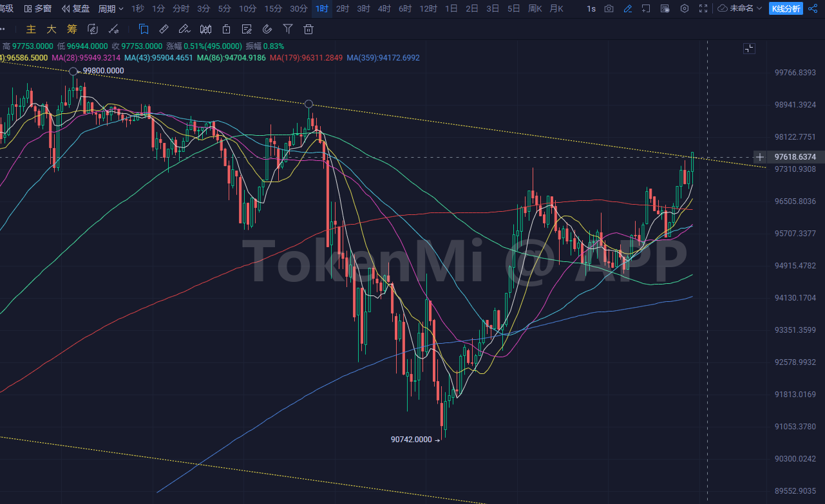Toggle the blue pencil drawing mode
This screenshot has width=825, height=504.
[628, 9]
